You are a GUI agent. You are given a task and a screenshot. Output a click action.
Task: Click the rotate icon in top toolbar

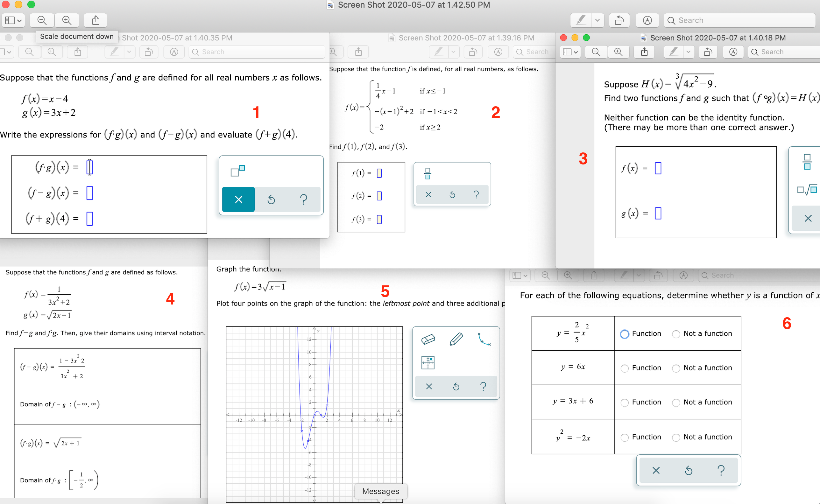click(619, 20)
